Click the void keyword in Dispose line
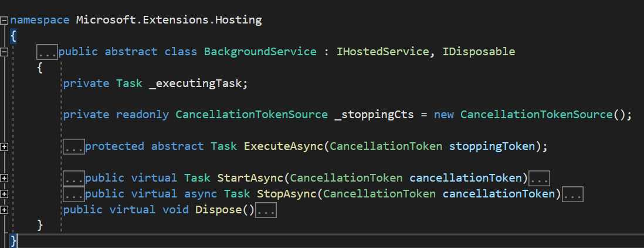This screenshot has height=248, width=644. (175, 209)
